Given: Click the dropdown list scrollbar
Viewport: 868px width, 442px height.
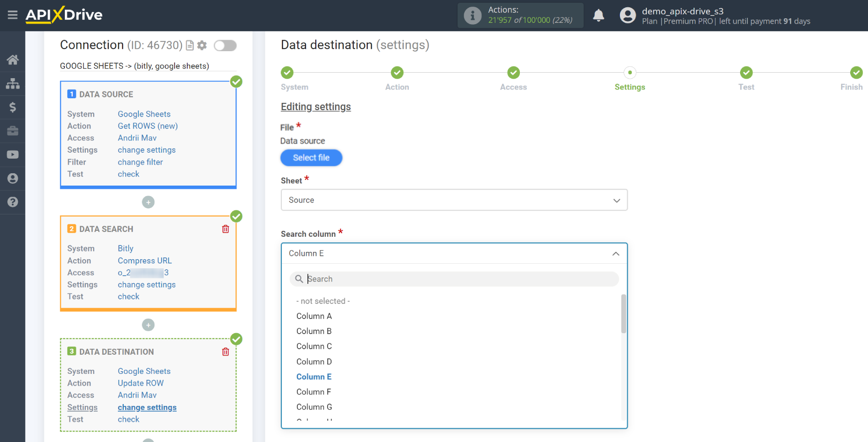Looking at the screenshot, I should (624, 314).
